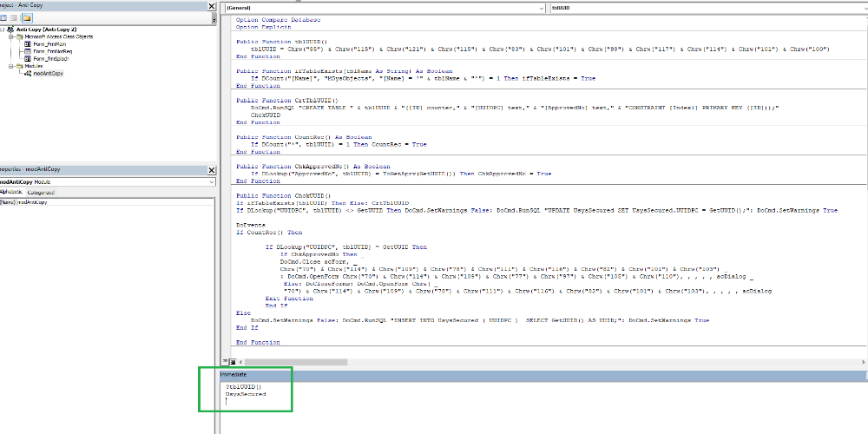
Task: Click the View Object icon in Project pane
Action: [x=14, y=18]
